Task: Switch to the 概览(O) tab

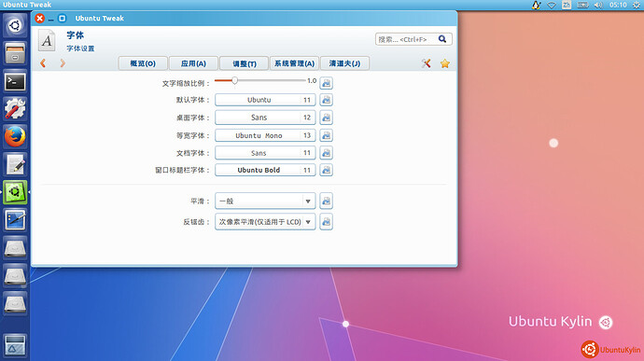Action: coord(143,63)
